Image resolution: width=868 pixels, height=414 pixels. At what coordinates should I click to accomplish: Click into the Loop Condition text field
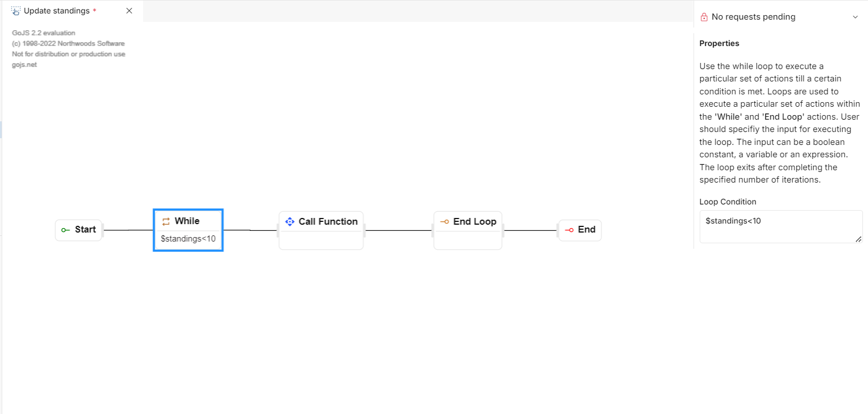780,226
